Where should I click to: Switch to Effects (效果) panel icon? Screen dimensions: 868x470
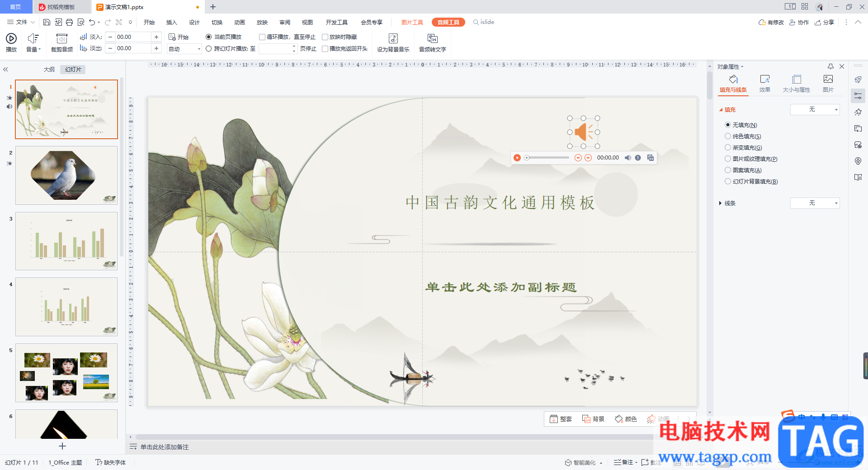tap(765, 84)
